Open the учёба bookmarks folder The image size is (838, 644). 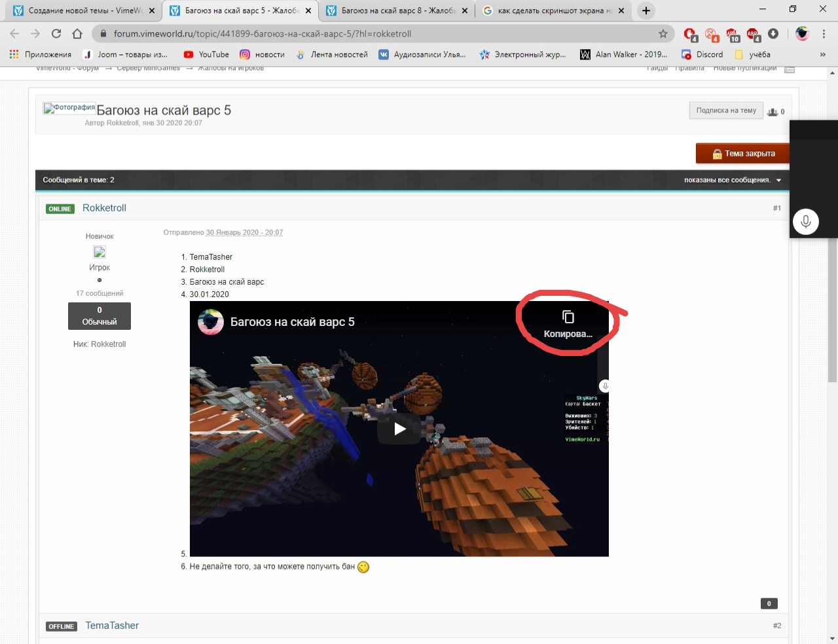753,55
